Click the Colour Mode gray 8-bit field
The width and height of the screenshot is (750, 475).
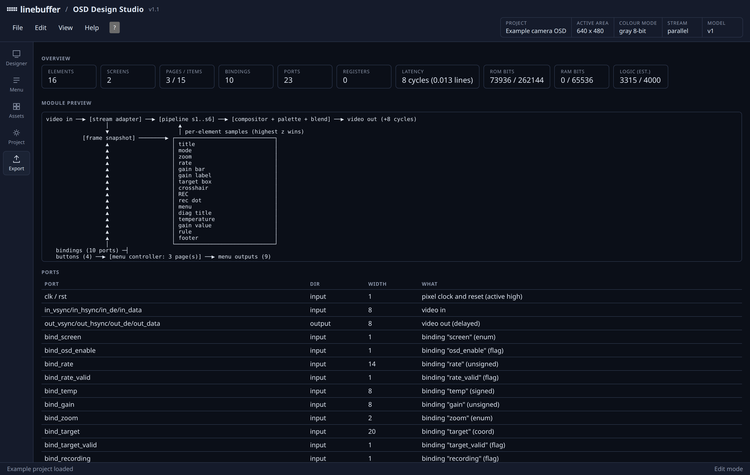point(638,27)
